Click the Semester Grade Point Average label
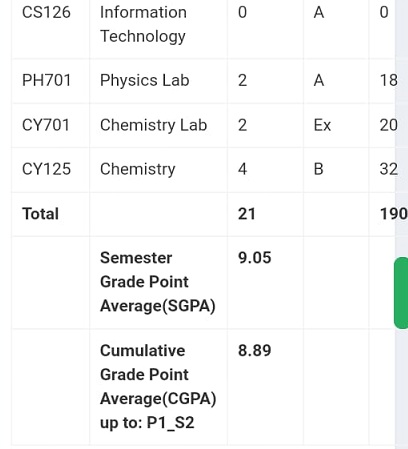 pos(158,282)
